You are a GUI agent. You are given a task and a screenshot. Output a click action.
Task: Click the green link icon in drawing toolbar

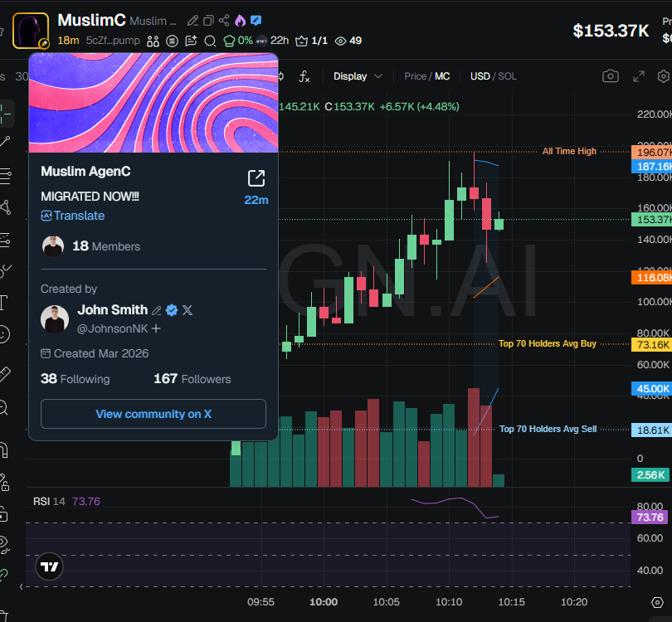pos(4,575)
